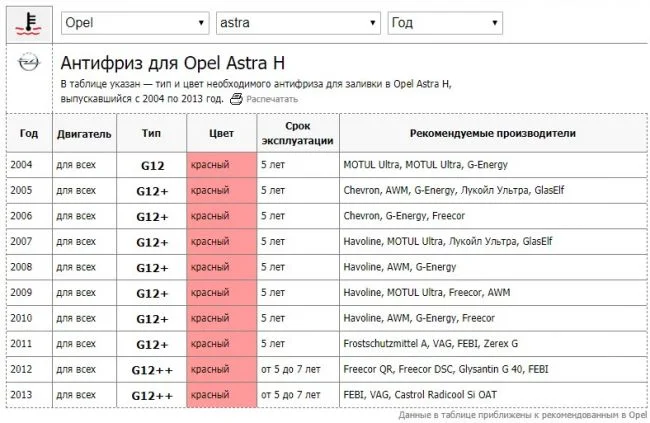Screen dimensions: 650x423
Task: Click the Рекомендуемые производители column header
Action: [x=493, y=134]
